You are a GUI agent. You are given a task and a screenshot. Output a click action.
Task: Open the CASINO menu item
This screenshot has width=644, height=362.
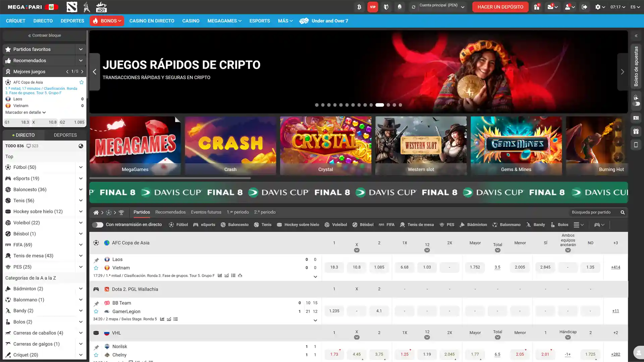pos(191,21)
